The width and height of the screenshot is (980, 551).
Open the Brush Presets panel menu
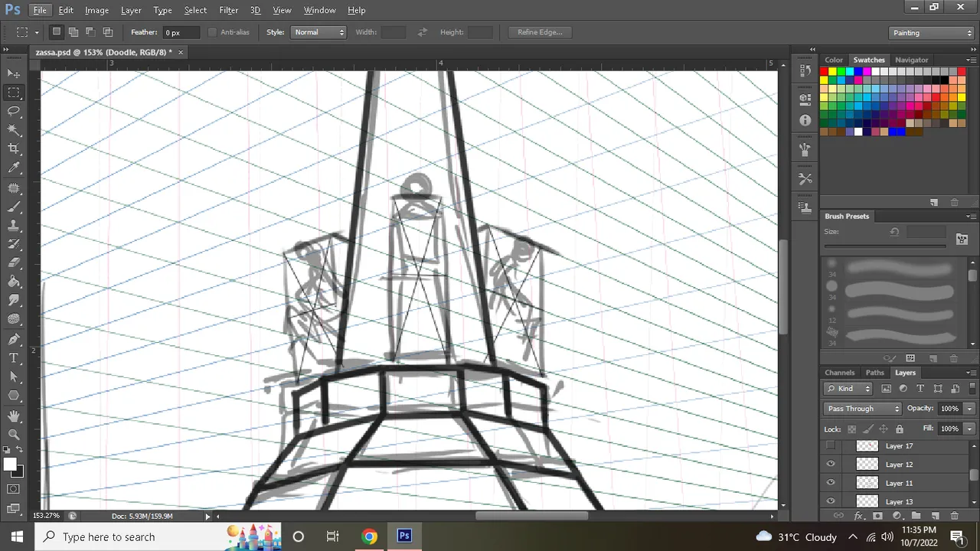click(970, 217)
